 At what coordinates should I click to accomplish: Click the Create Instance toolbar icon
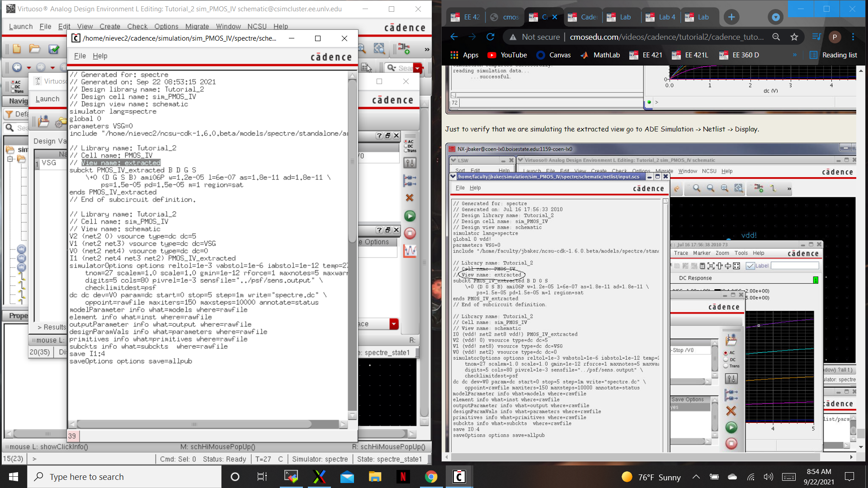tap(404, 49)
